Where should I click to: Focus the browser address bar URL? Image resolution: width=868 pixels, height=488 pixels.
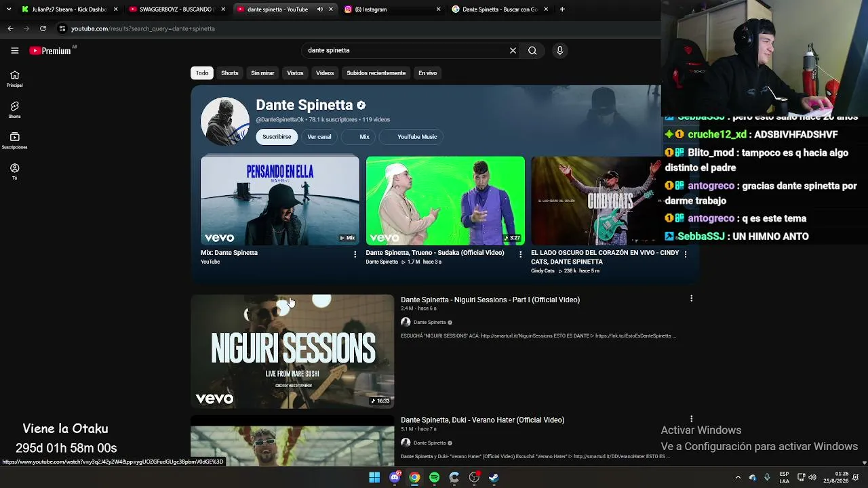point(143,28)
